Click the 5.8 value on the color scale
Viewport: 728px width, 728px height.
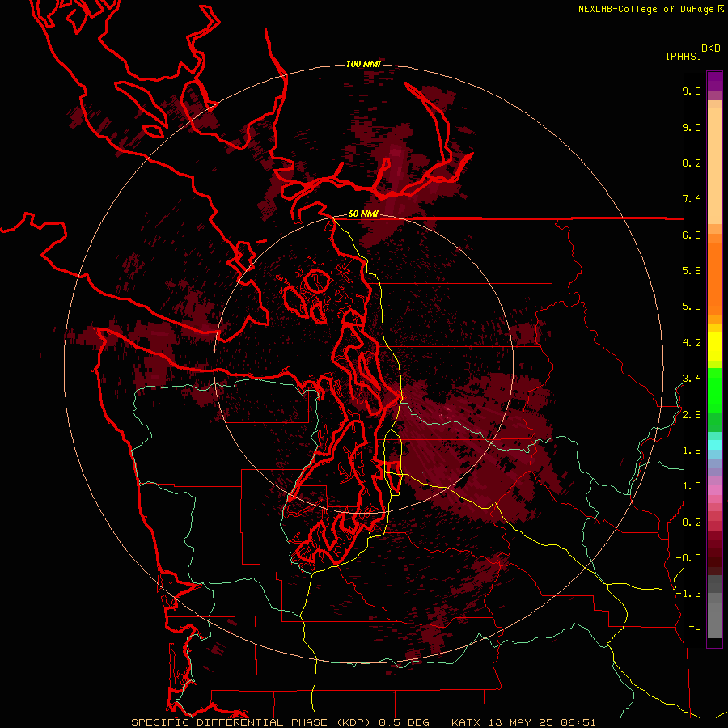[x=692, y=271]
